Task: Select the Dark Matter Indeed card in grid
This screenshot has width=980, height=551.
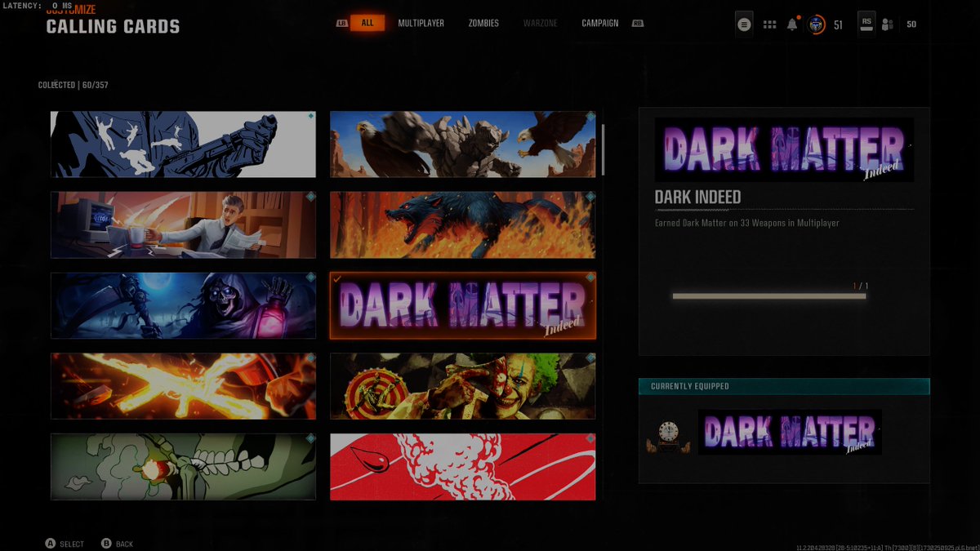Action: click(462, 305)
